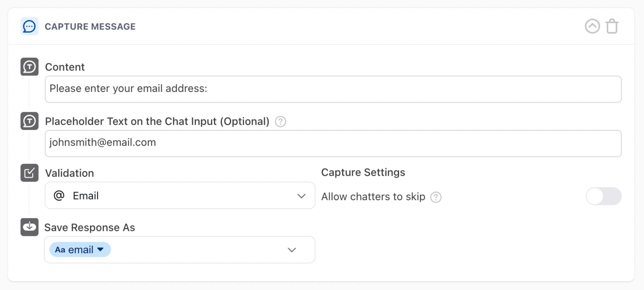Click the Capture Message chat bubble icon

29,26
